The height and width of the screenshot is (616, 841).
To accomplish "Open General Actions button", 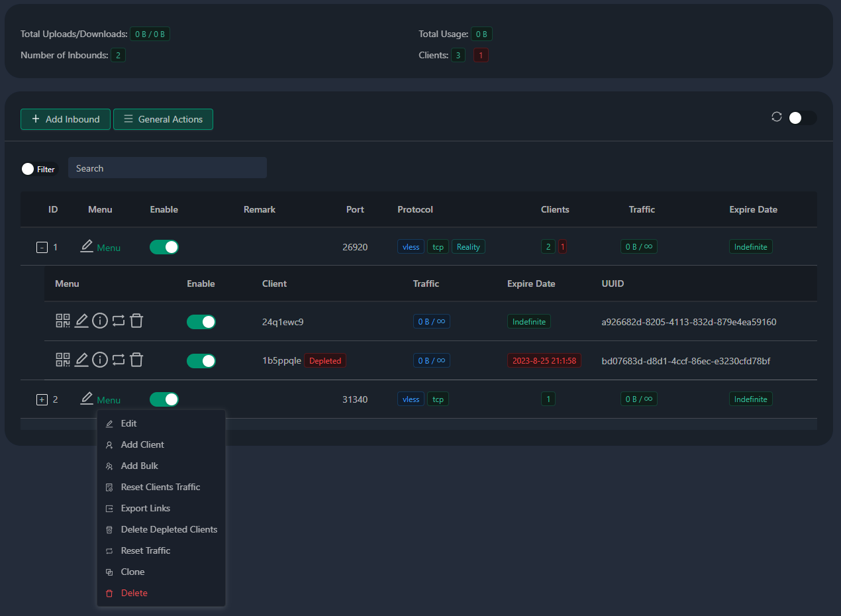I will (x=163, y=119).
